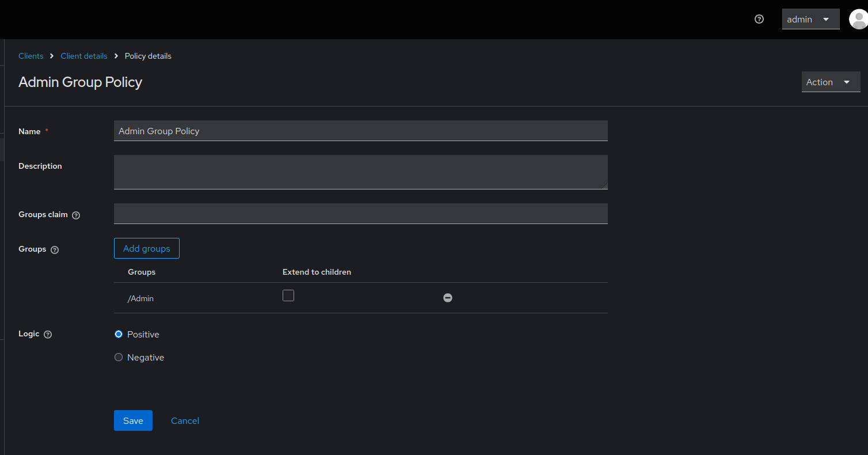868x455 pixels.
Task: Open help for Groups claim field
Action: [76, 215]
